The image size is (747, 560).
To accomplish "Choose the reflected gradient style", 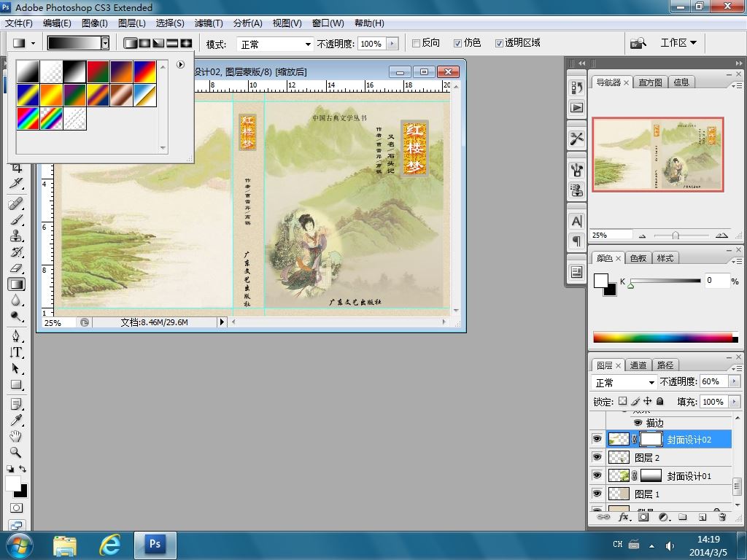I will tap(172, 43).
